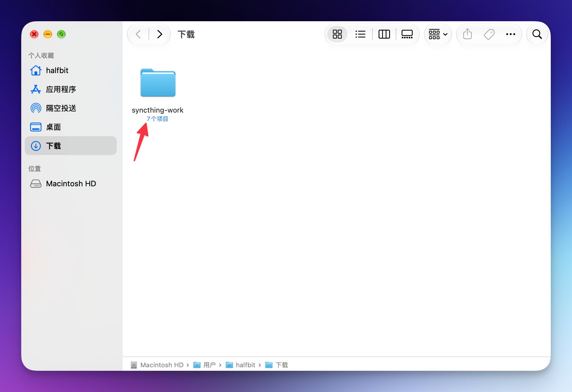Image resolution: width=572 pixels, height=392 pixels.
Task: Click the tag icon in toolbar
Action: (x=489, y=34)
